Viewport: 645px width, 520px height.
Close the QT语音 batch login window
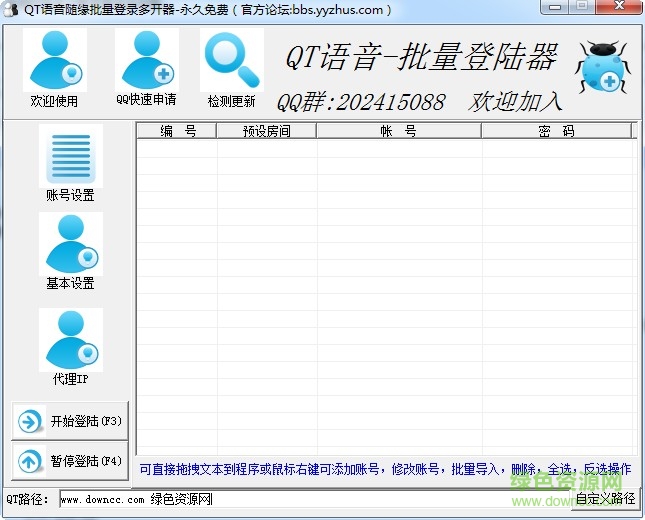click(x=621, y=10)
